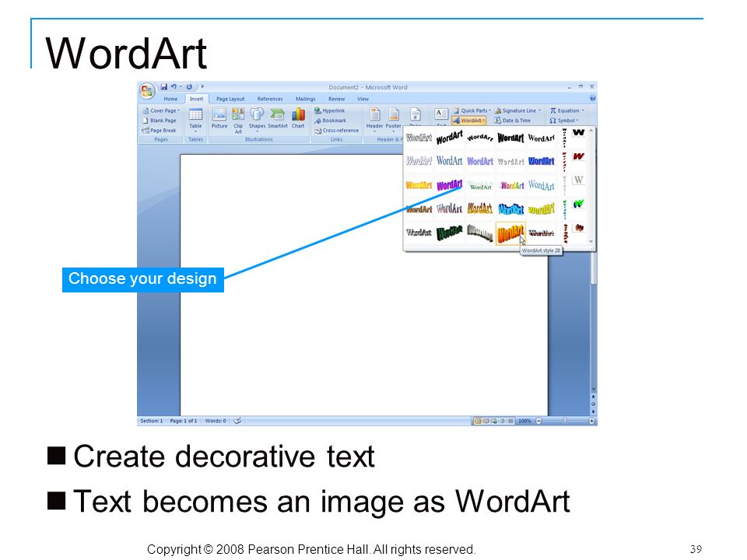
Task: Click the Undo arrow icon
Action: click(174, 87)
